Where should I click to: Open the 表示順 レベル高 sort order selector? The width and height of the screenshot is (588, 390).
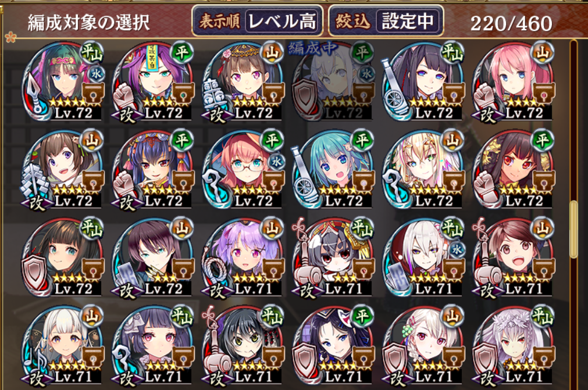(x=257, y=20)
